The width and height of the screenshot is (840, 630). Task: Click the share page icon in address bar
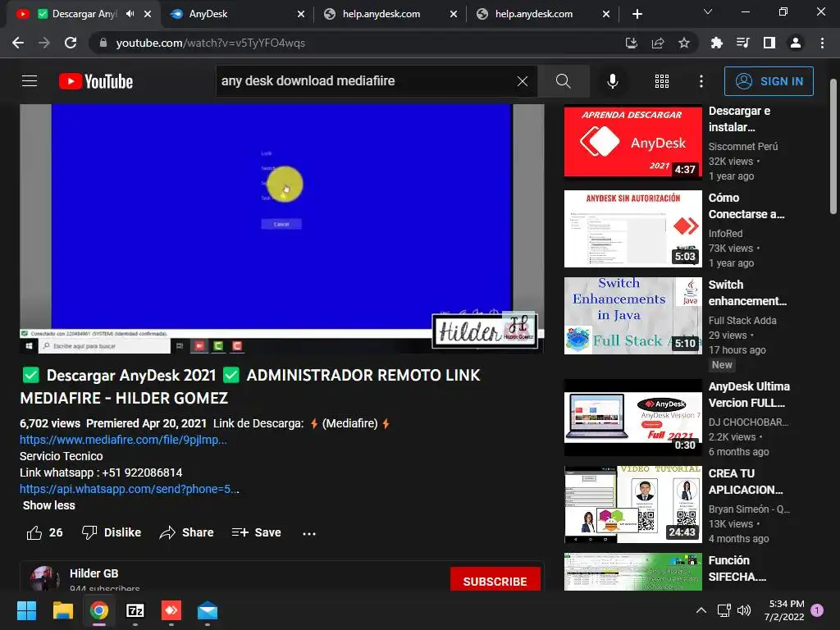pos(658,43)
